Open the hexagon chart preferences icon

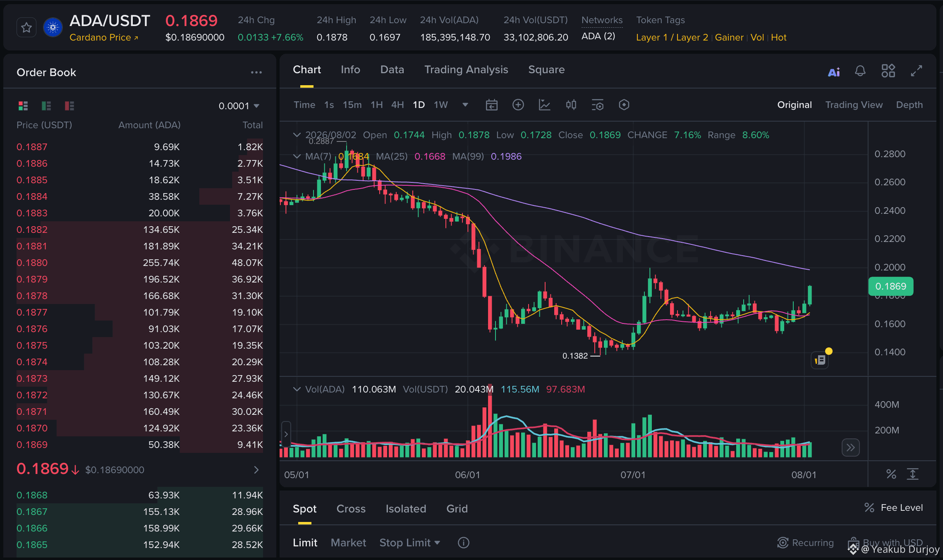coord(624,105)
